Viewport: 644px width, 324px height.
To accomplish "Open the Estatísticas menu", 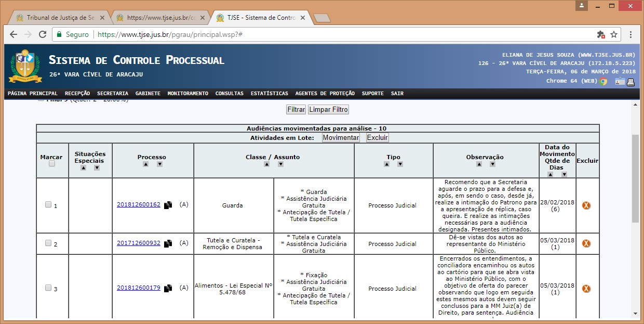I will point(269,94).
